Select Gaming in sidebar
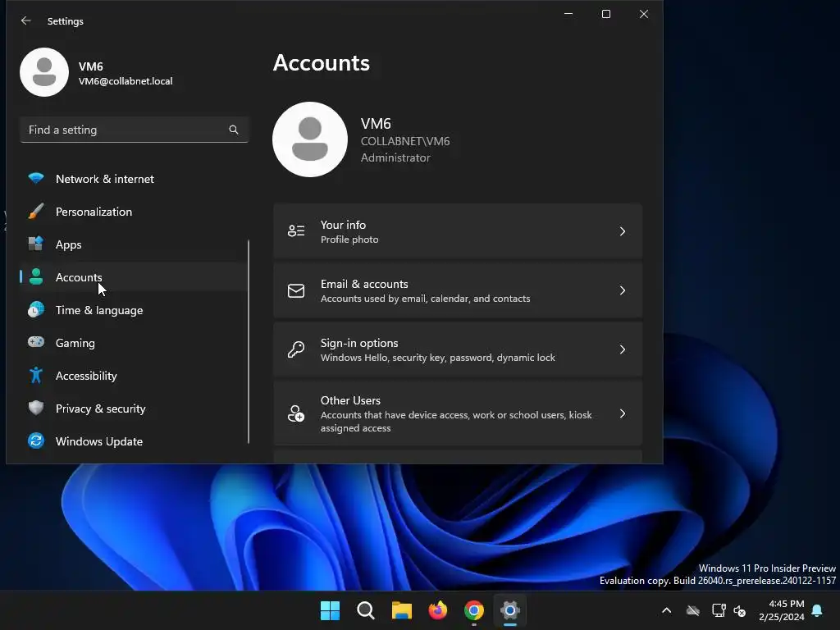 click(x=134, y=343)
